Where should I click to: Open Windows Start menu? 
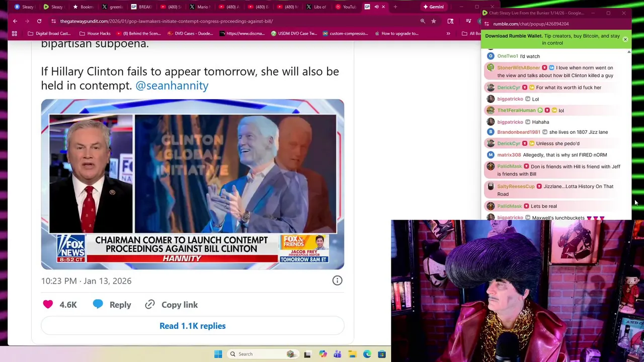click(218, 354)
